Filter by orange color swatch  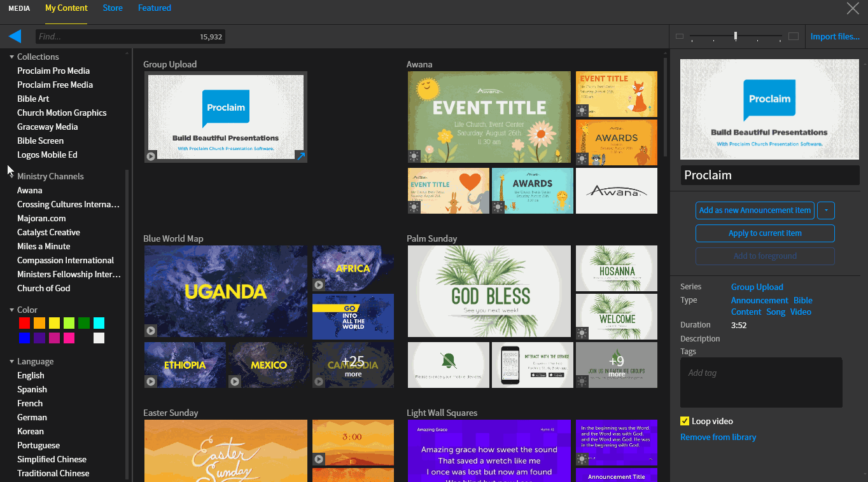pyautogui.click(x=39, y=323)
